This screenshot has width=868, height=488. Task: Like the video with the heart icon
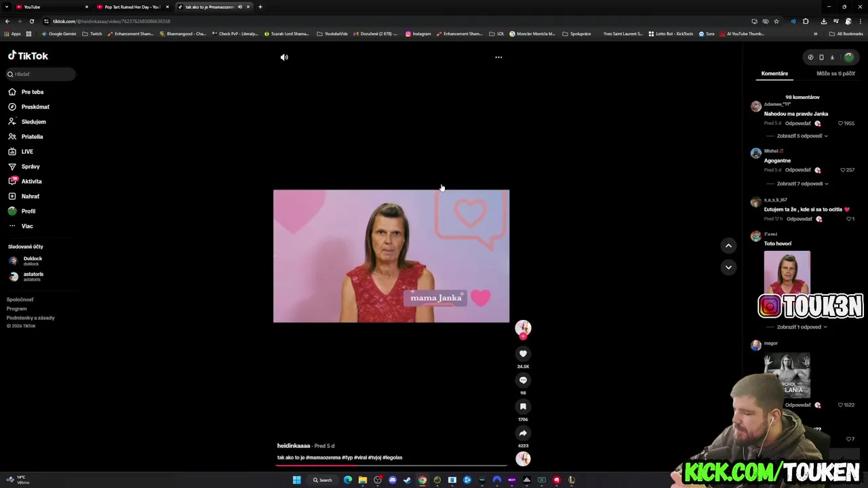click(x=523, y=354)
